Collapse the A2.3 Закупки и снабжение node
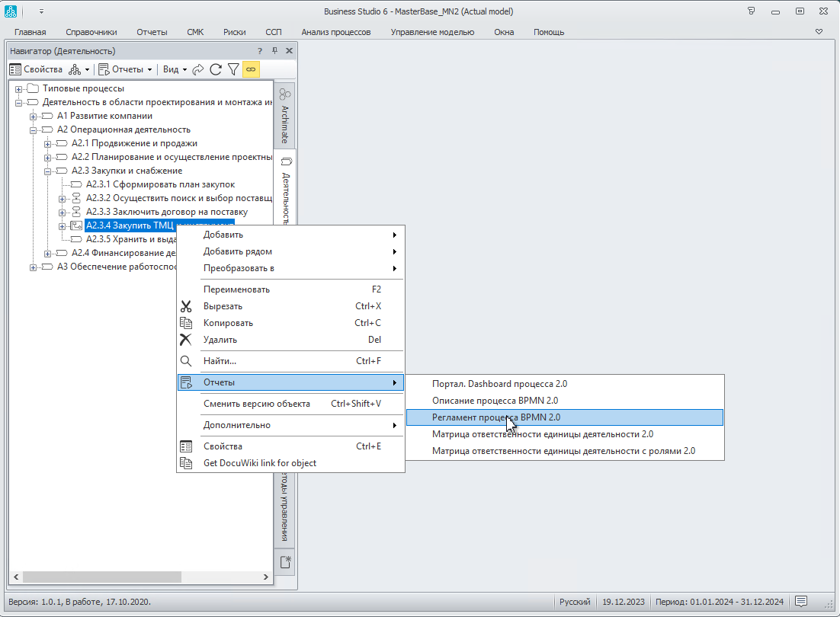840x617 pixels. point(47,171)
